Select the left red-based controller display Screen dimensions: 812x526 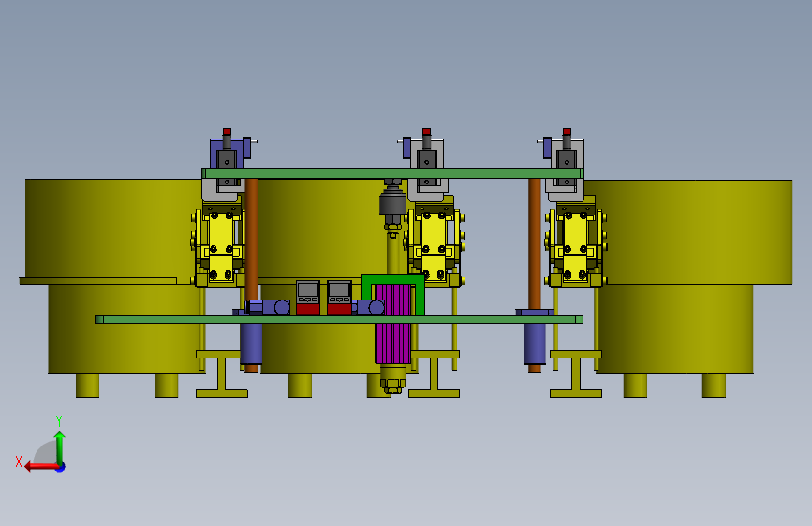307,298
